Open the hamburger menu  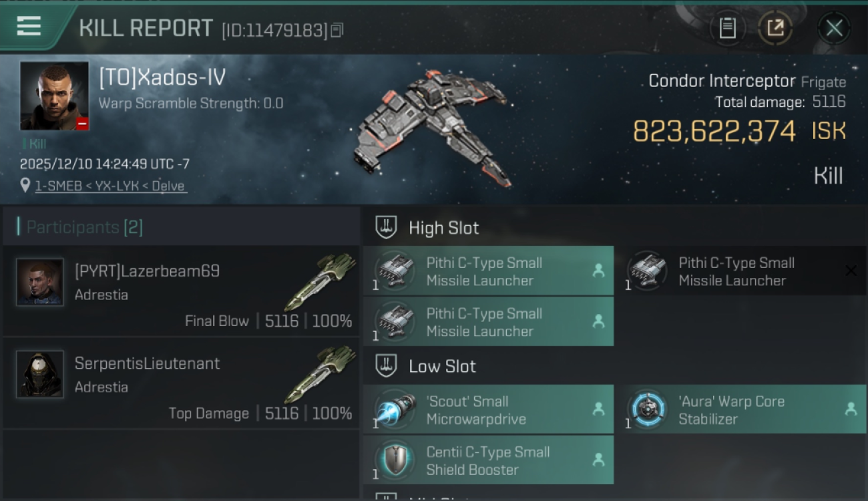pos(29,27)
